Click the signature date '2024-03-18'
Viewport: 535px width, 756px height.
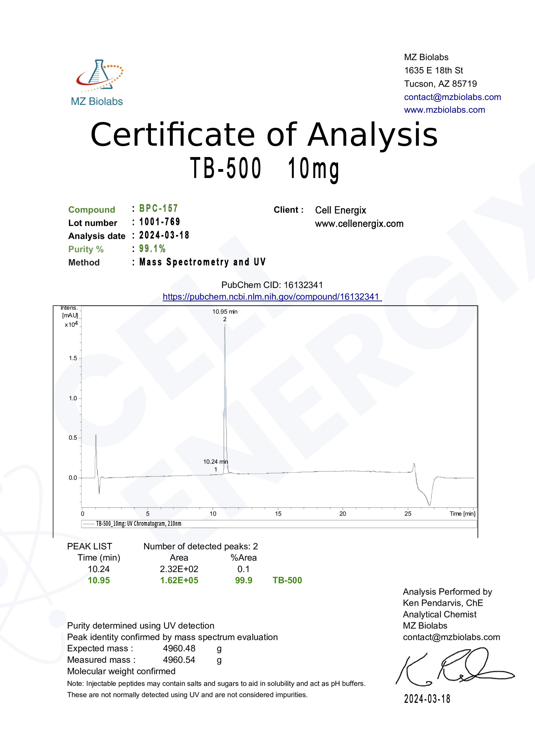pos(427,699)
